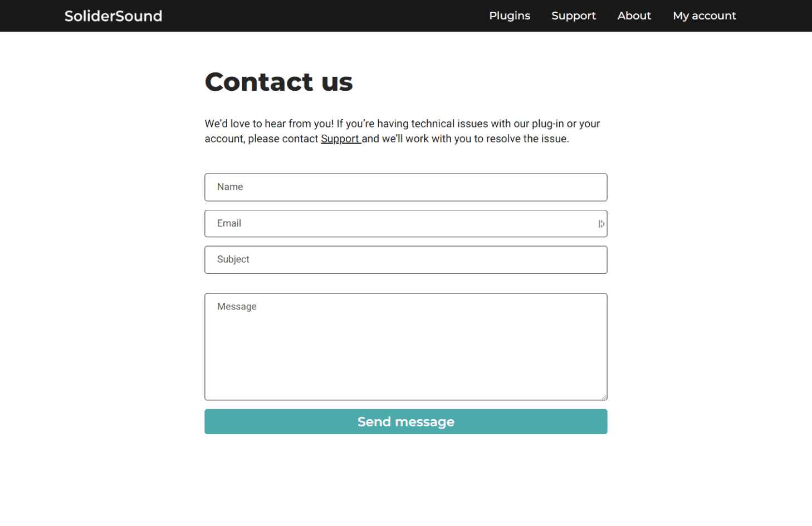The image size is (812, 526).
Task: Click blank space below the Send message button
Action: tap(405, 479)
